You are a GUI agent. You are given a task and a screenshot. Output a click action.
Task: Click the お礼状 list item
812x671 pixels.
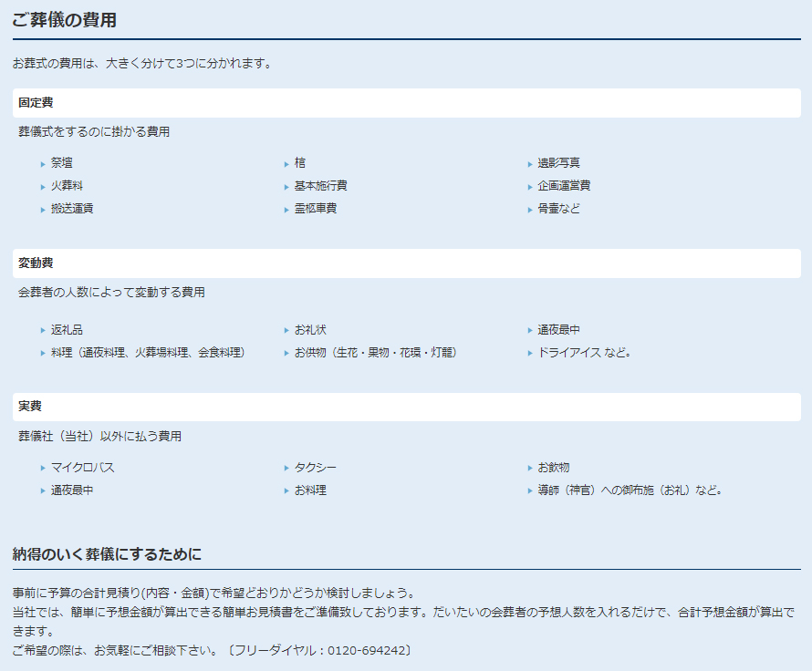point(309,330)
